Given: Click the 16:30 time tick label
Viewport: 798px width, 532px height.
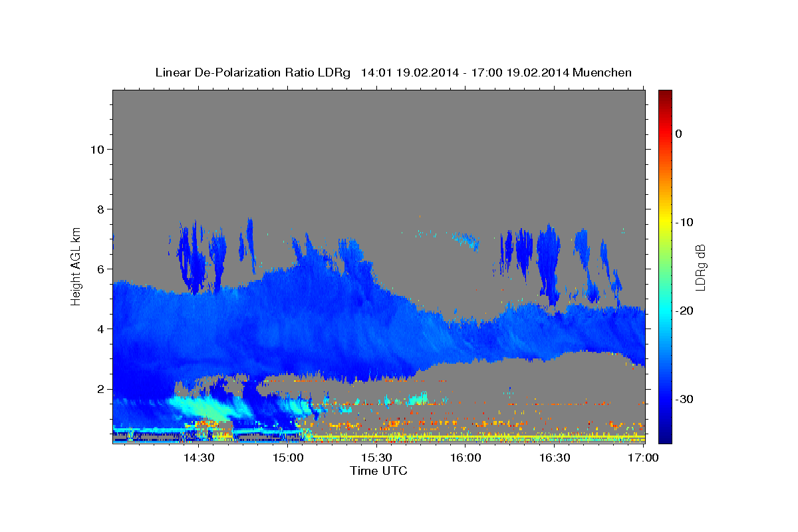Looking at the screenshot, I should 555,458.
